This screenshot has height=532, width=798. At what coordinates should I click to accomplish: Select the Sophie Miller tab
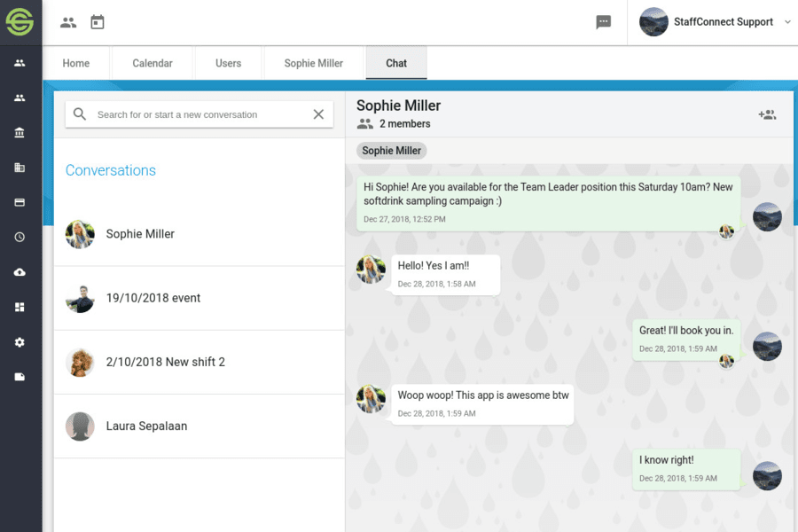point(313,64)
